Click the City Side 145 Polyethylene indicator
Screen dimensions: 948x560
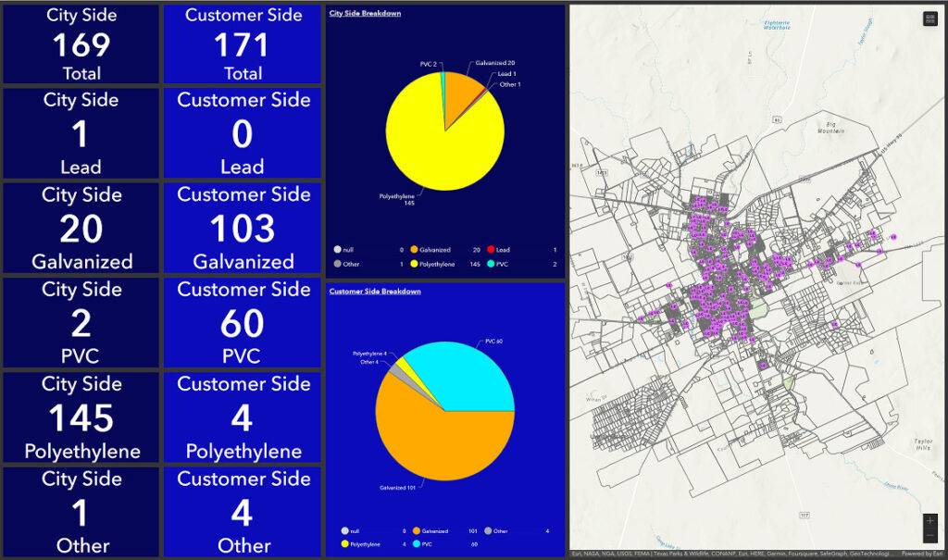tap(81, 417)
